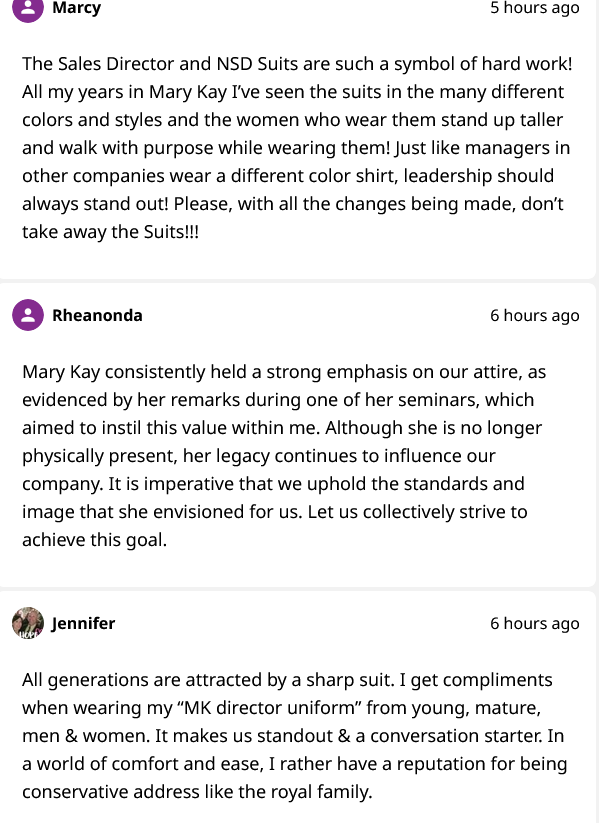This screenshot has width=599, height=823.
Task: Click Rheanonda's purple user avatar icon
Action: [x=28, y=315]
